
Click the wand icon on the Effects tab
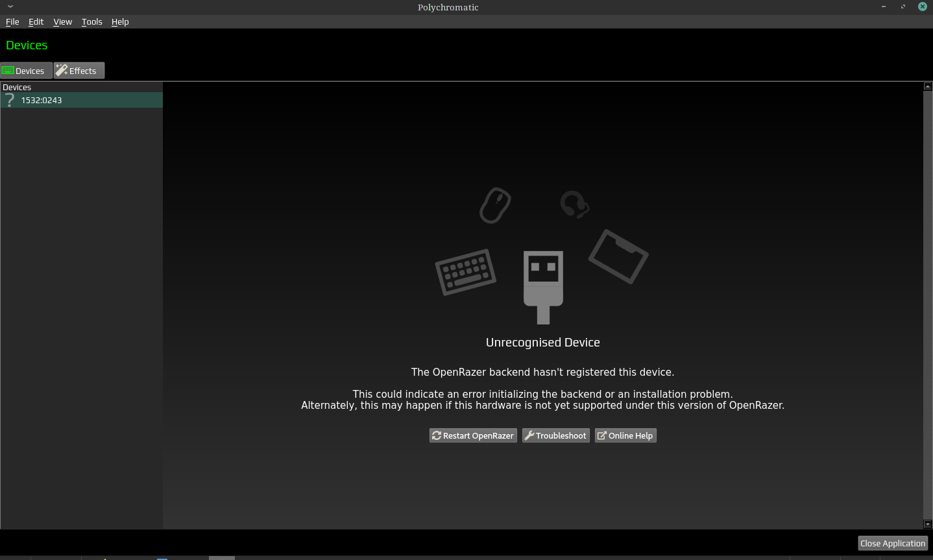tap(62, 69)
